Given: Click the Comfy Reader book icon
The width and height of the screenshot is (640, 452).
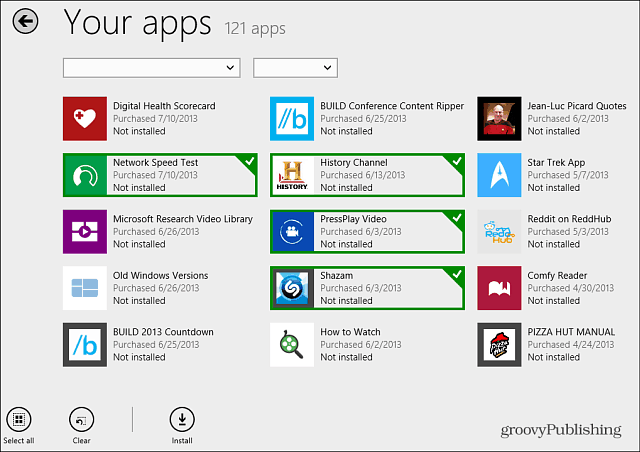Looking at the screenshot, I should pos(499,288).
